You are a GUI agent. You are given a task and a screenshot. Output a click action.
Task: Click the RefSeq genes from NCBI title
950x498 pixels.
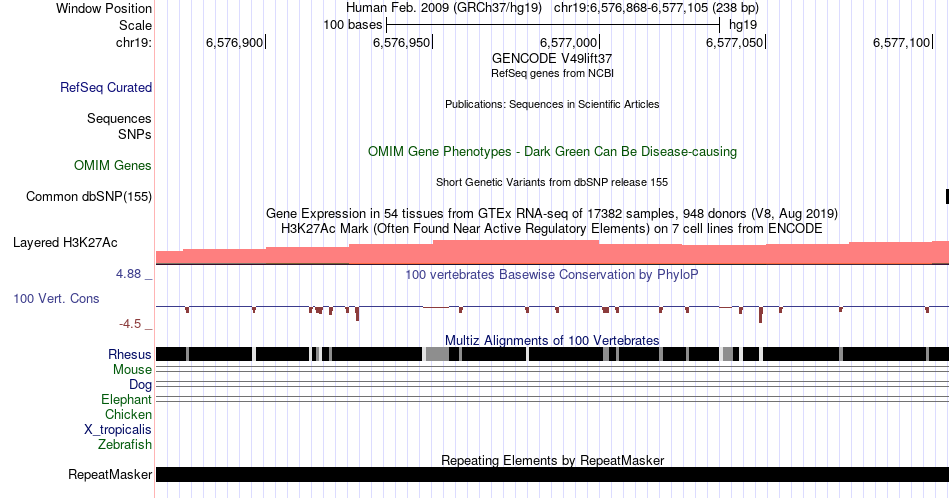[552, 73]
